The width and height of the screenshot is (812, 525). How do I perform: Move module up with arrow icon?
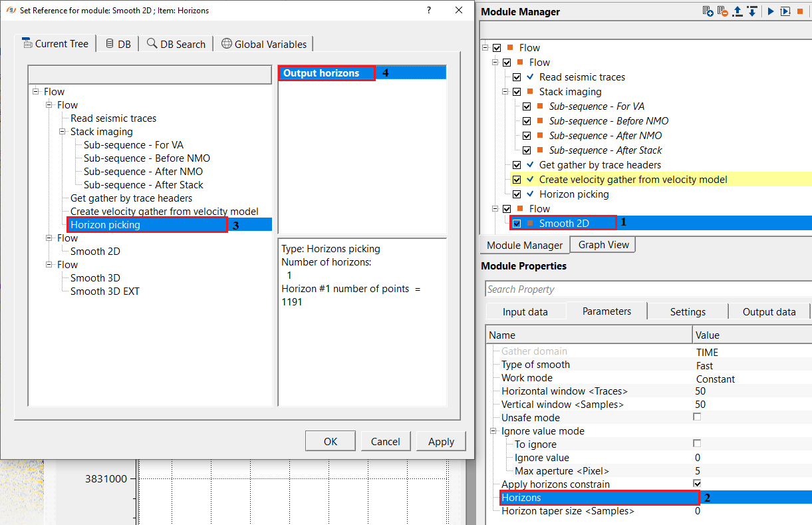738,11
